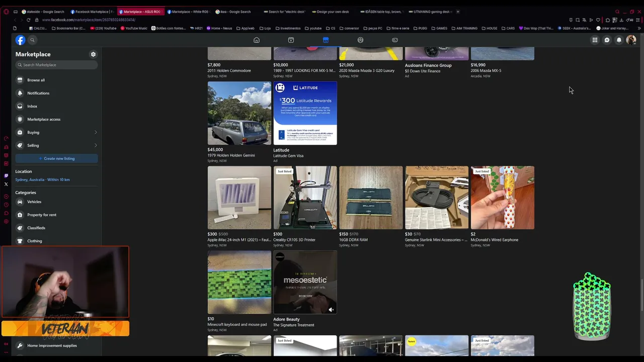Screen dimensions: 644x362
Task: Open Marketplace Notifications in sidebar
Action: tap(56, 93)
